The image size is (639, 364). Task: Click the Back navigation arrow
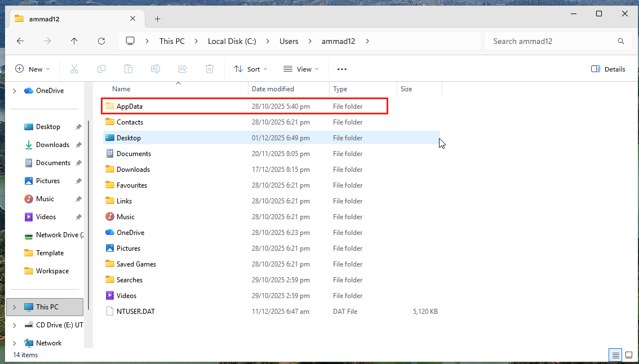[x=20, y=41]
